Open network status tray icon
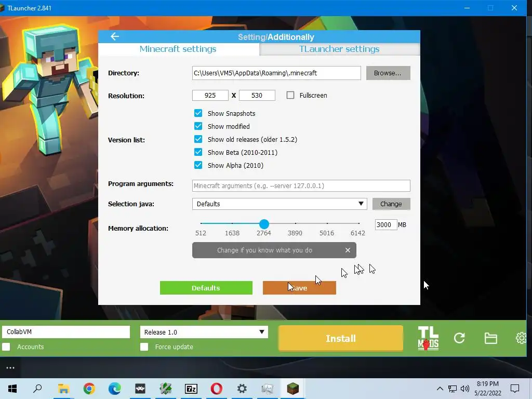Screen dimensions: 532x399 click(453, 389)
